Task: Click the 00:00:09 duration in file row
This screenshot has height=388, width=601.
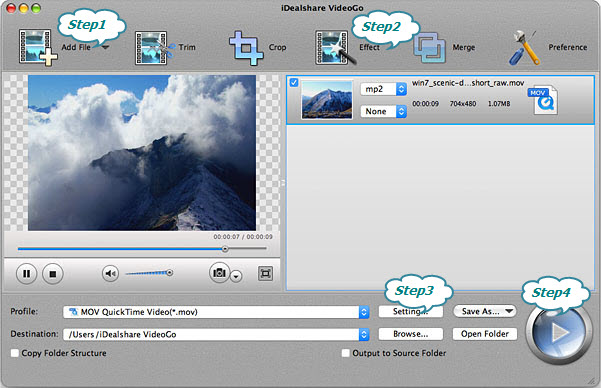Action: (425, 104)
